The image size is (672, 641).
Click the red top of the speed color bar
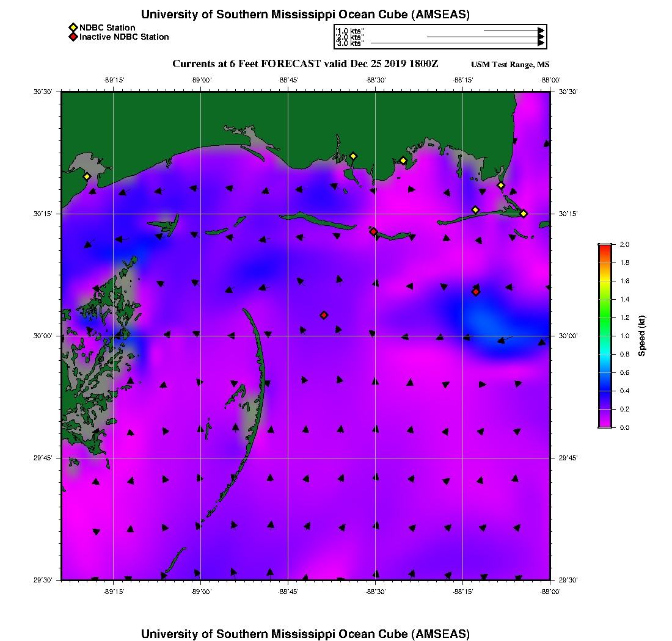point(605,246)
